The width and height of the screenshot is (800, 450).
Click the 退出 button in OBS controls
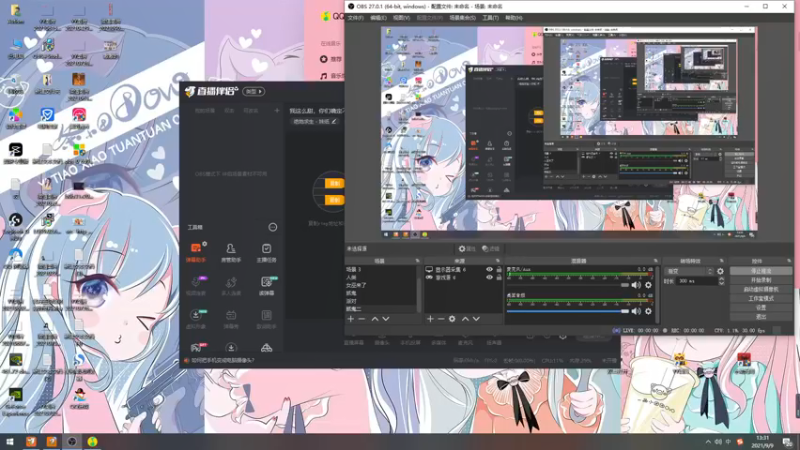coord(761,317)
